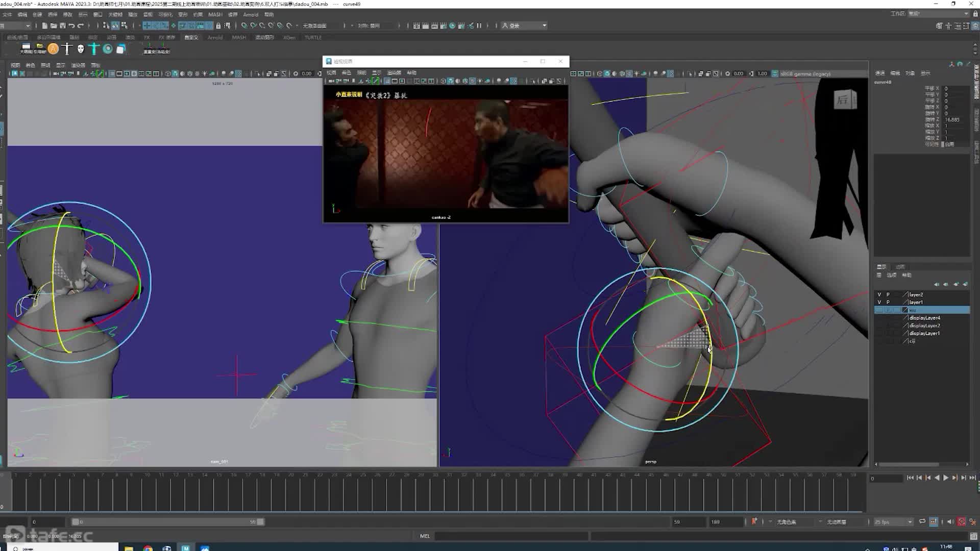980x551 pixels.
Task: Click the exposure reset icon in persp panel
Action: click(727, 73)
